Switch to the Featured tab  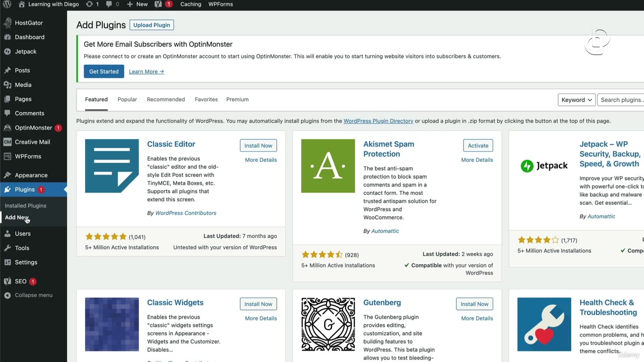coord(96,100)
